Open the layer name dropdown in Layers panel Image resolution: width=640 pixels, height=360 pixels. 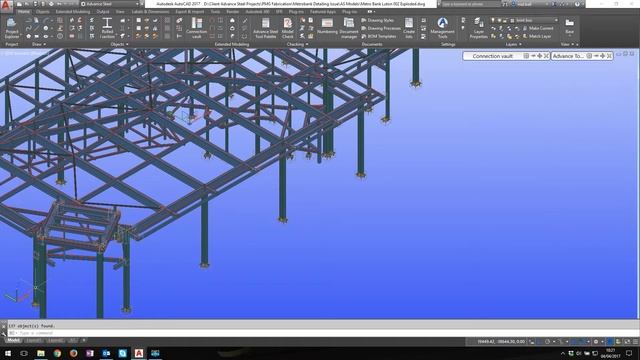coord(536,20)
